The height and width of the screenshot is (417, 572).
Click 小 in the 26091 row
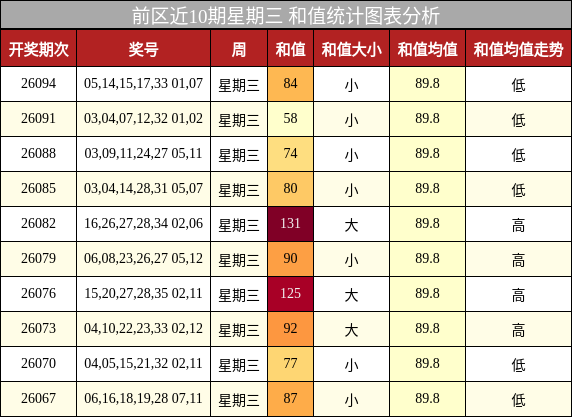(351, 120)
